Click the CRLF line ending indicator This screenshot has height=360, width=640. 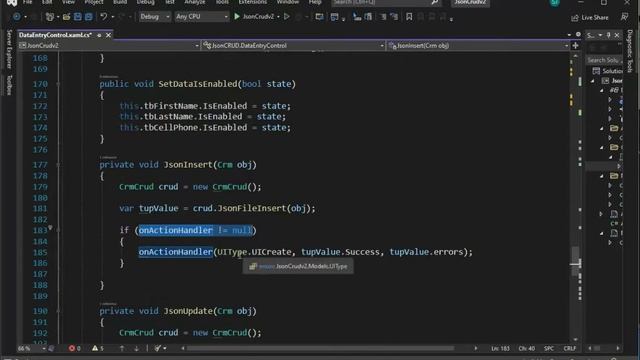[569, 348]
